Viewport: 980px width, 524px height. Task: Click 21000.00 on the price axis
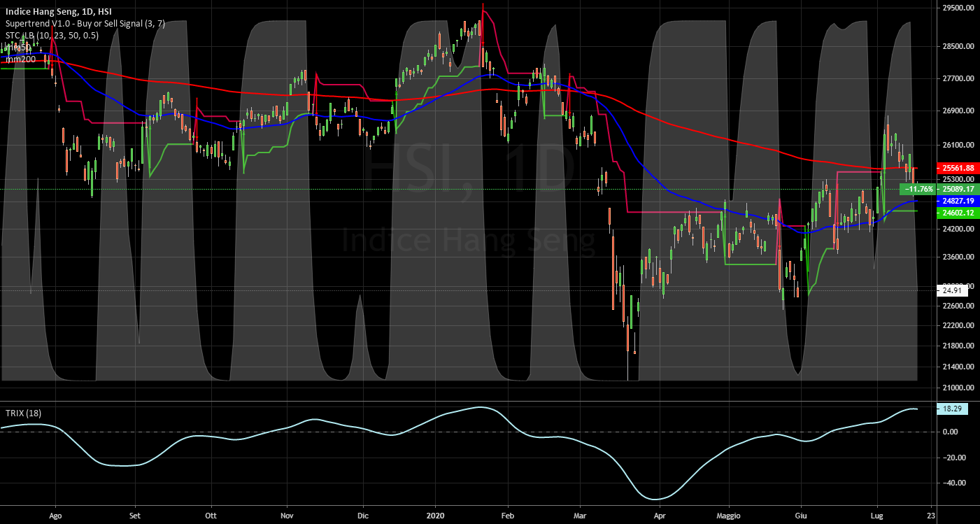pyautogui.click(x=958, y=388)
